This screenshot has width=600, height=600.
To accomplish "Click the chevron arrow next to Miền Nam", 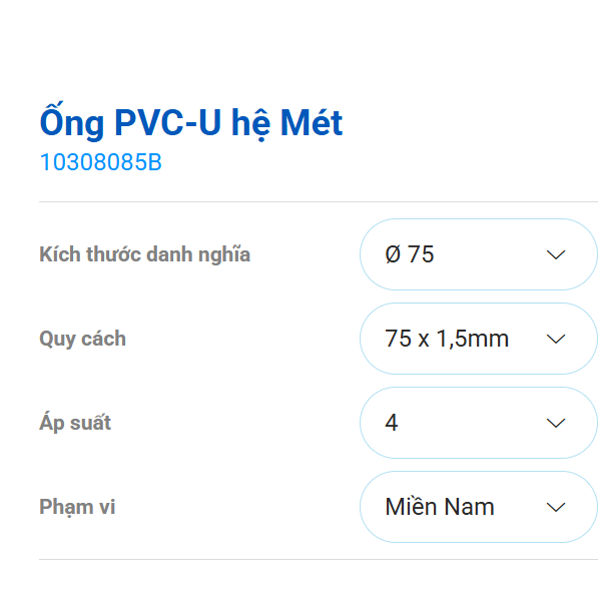I will point(557,507).
